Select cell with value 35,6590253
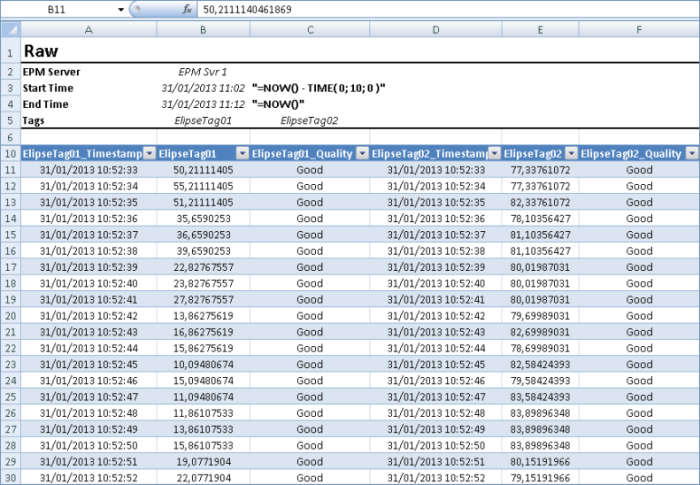700x485 pixels. coord(203,218)
